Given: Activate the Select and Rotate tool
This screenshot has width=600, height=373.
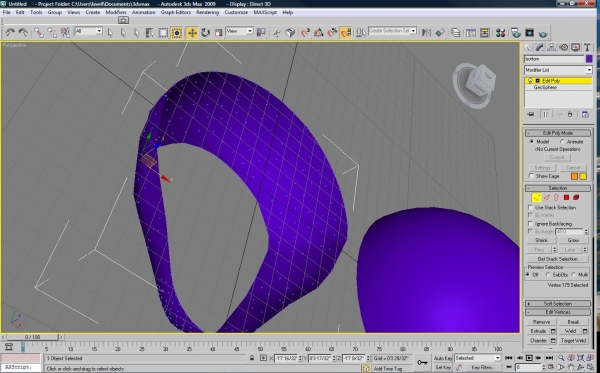Looking at the screenshot, I should pos(205,33).
